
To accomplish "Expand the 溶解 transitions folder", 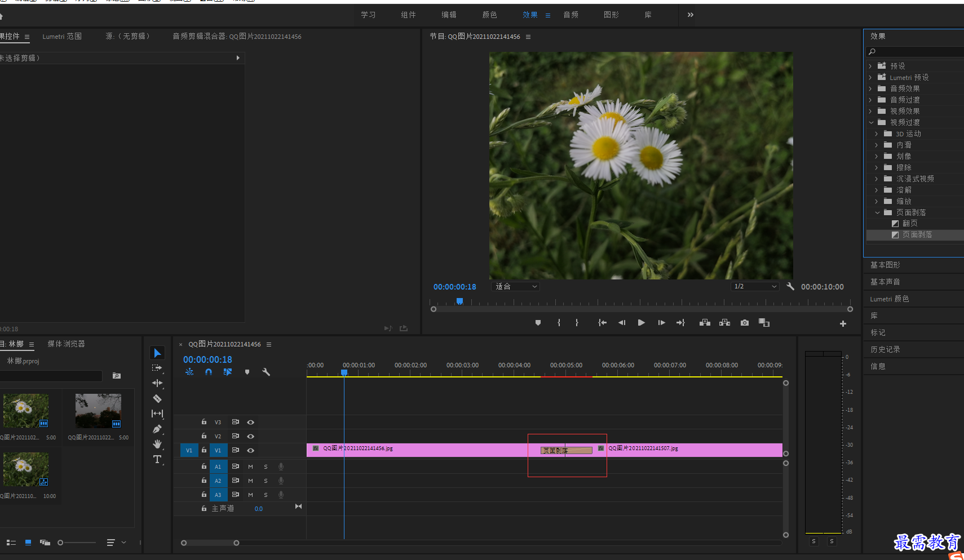I will pyautogui.click(x=877, y=190).
